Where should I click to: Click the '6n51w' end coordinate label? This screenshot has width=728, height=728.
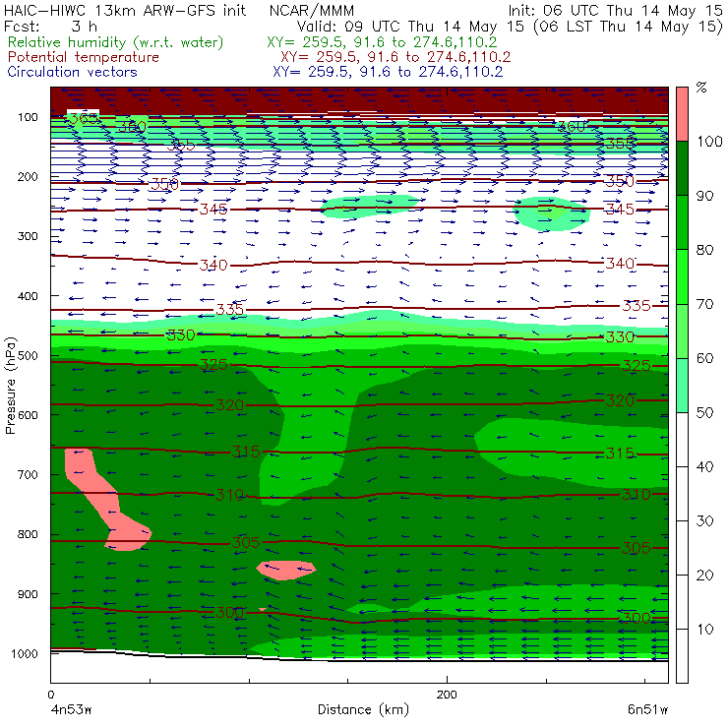[647, 710]
